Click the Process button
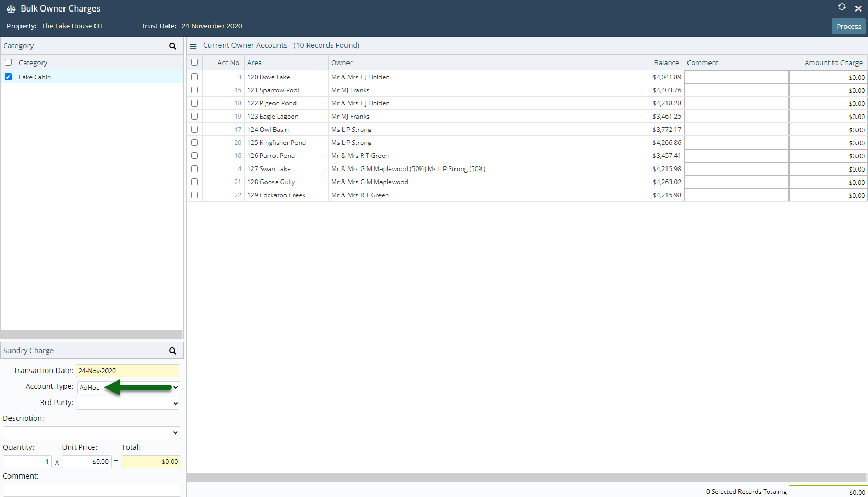The height and width of the screenshot is (497, 868). tap(849, 26)
